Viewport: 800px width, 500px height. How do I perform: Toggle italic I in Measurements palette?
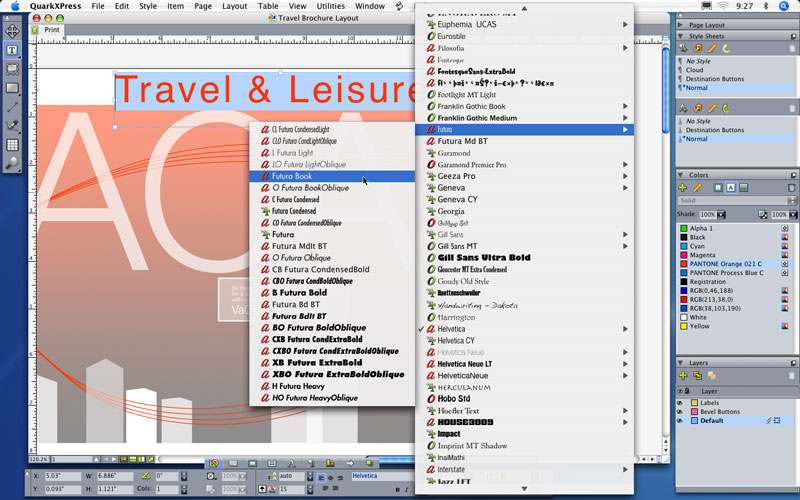(x=407, y=490)
